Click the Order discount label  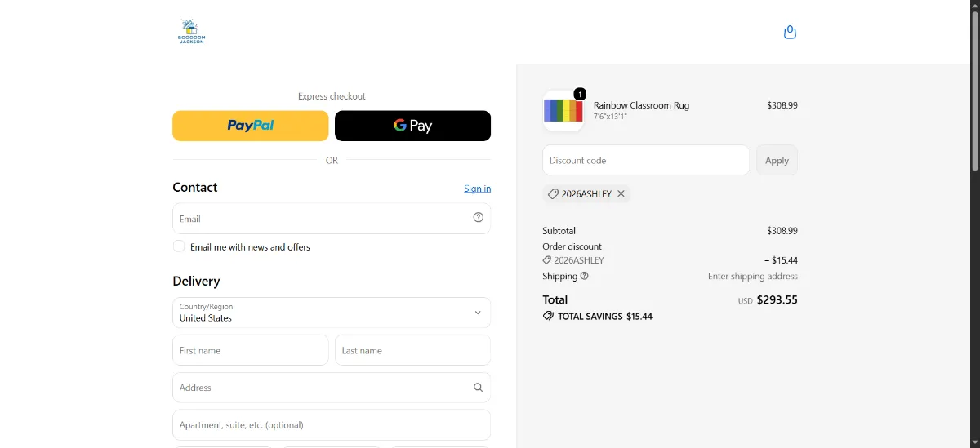click(572, 246)
